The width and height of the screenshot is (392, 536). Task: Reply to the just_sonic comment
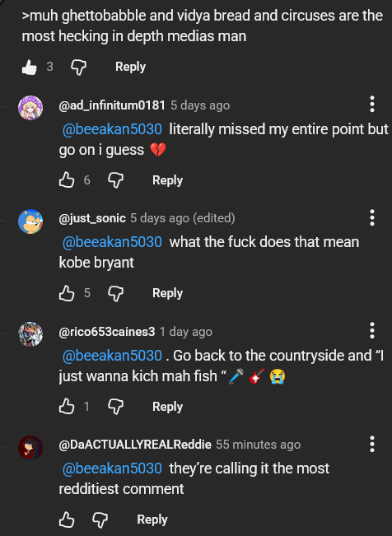168,293
